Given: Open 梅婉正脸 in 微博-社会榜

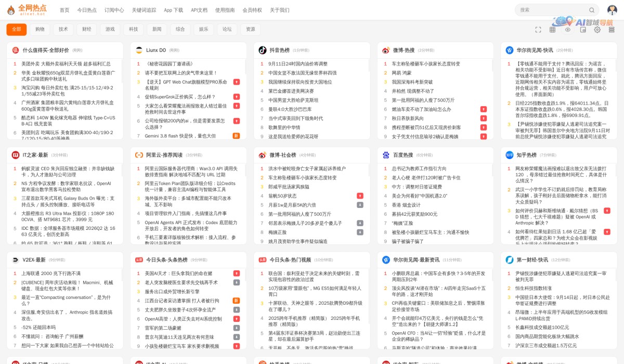Looking at the screenshot, I should 278,232.
